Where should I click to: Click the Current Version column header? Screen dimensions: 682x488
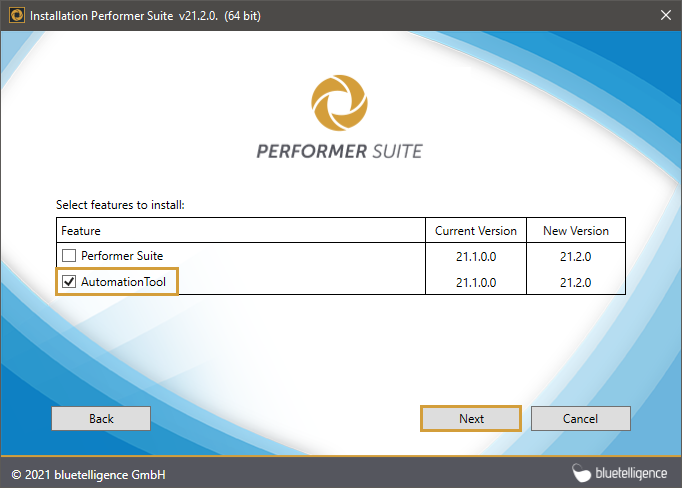476,231
